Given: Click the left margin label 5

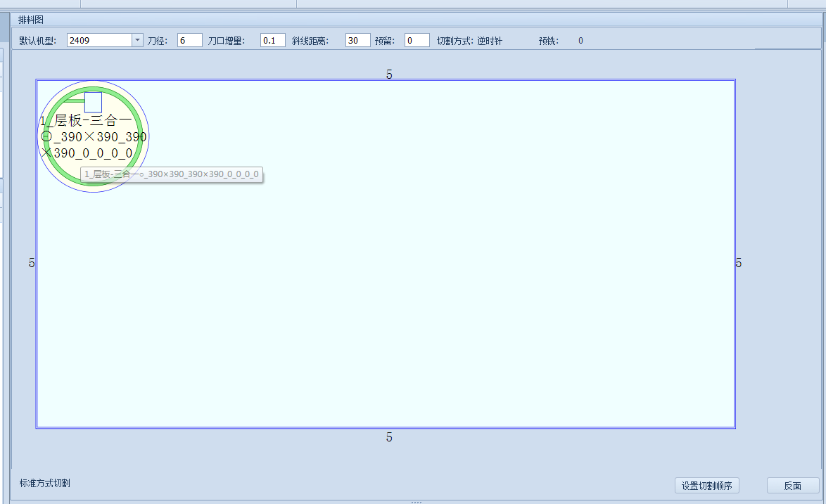Looking at the screenshot, I should coord(32,263).
